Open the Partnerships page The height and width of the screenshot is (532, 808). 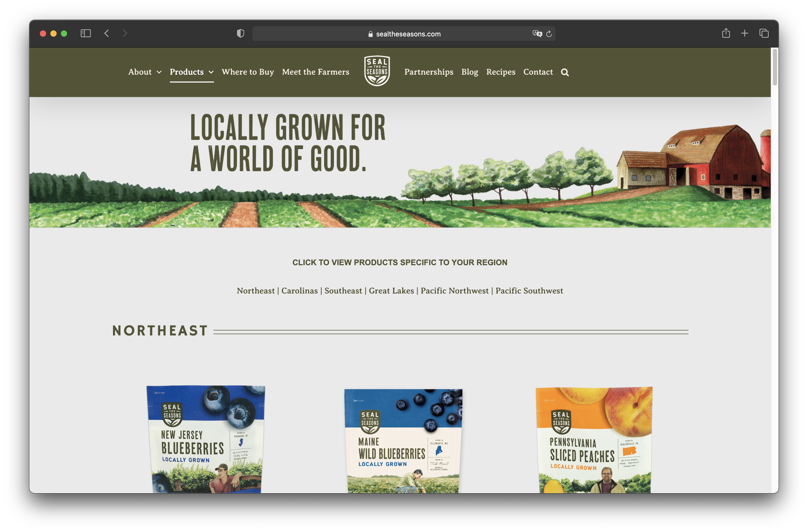coord(428,72)
